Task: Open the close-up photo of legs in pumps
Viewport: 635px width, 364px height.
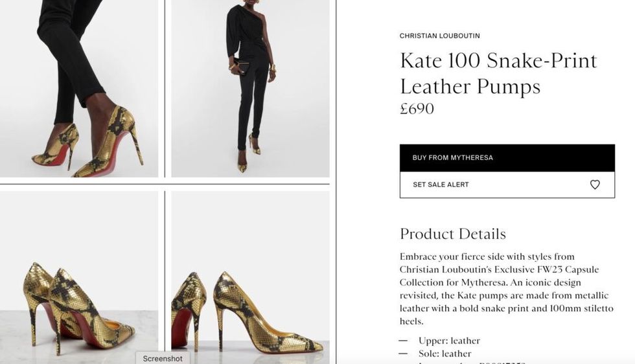Action: pos(78,88)
